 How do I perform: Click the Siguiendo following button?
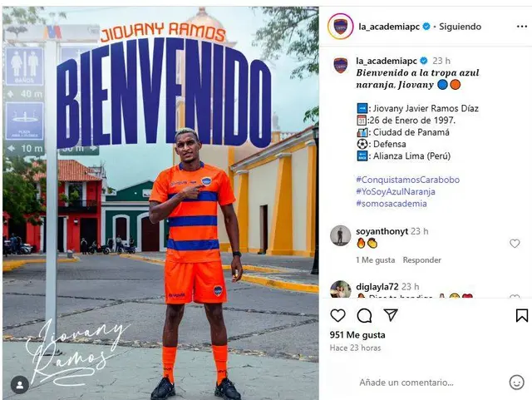click(460, 27)
